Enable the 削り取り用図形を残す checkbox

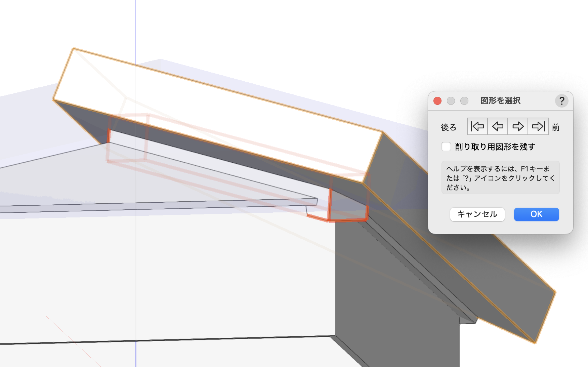[446, 147]
